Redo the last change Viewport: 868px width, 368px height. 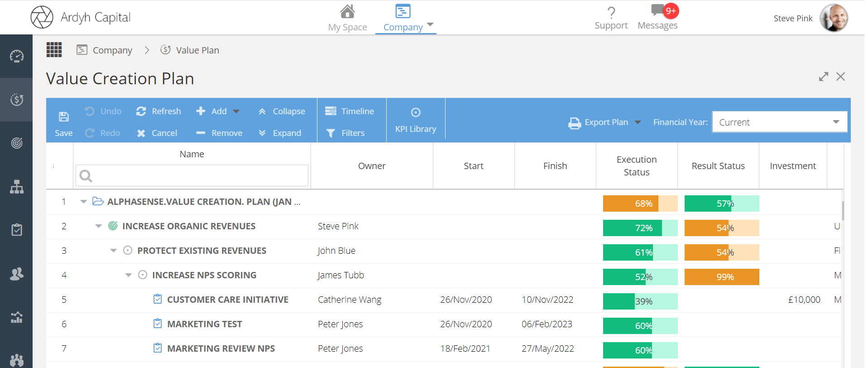point(103,133)
